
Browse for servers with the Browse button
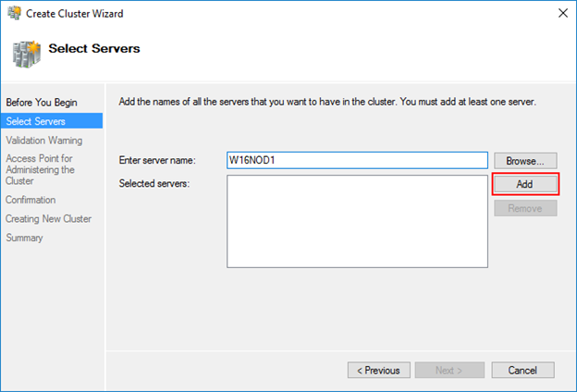(525, 161)
